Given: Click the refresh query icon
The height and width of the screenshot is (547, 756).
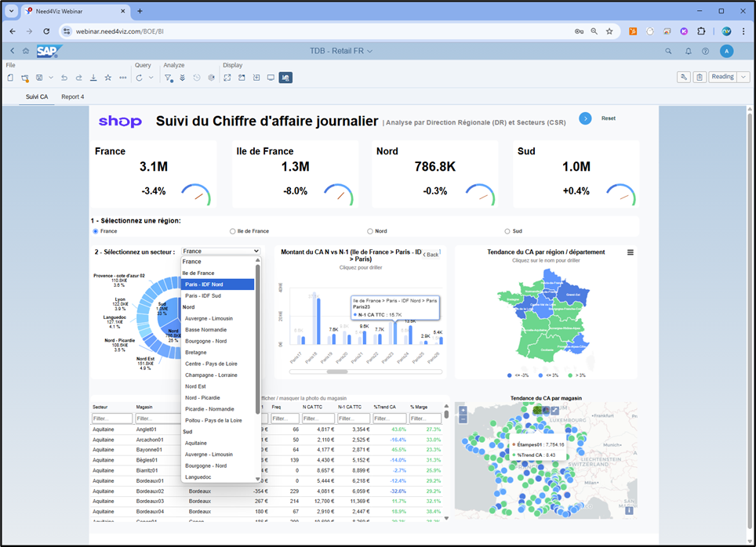Looking at the screenshot, I should 139,78.
